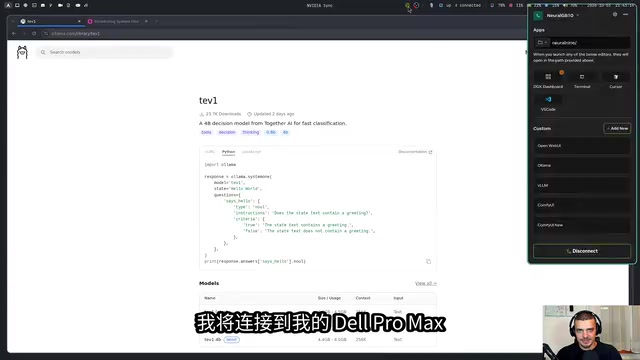
Task: Open the ComfyUI custom entry
Action: [582, 205]
